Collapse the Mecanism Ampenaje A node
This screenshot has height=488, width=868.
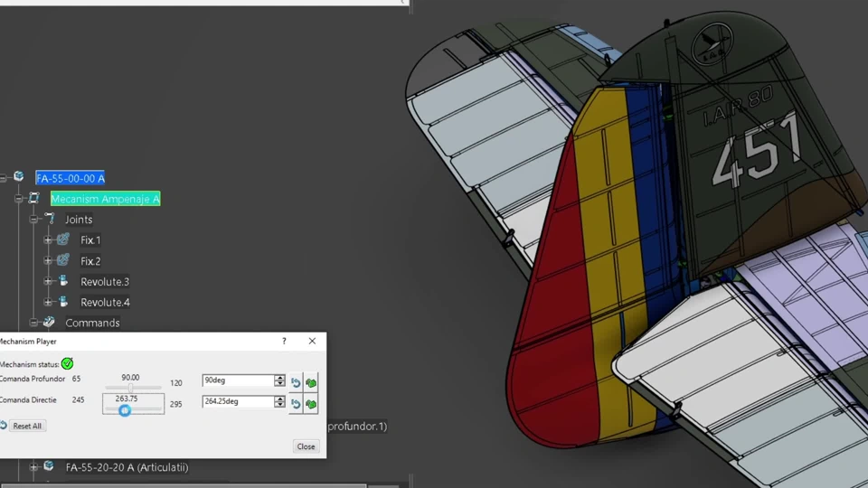[x=18, y=199]
